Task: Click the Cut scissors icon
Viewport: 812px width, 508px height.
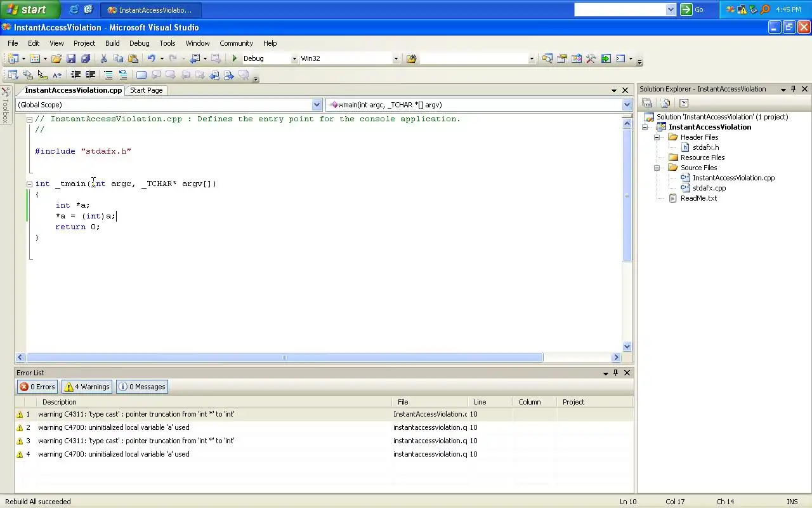Action: pos(103,58)
